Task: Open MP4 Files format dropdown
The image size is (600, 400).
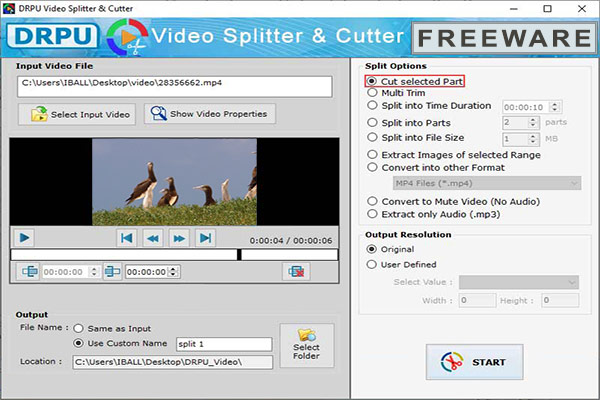Action: coord(487,183)
